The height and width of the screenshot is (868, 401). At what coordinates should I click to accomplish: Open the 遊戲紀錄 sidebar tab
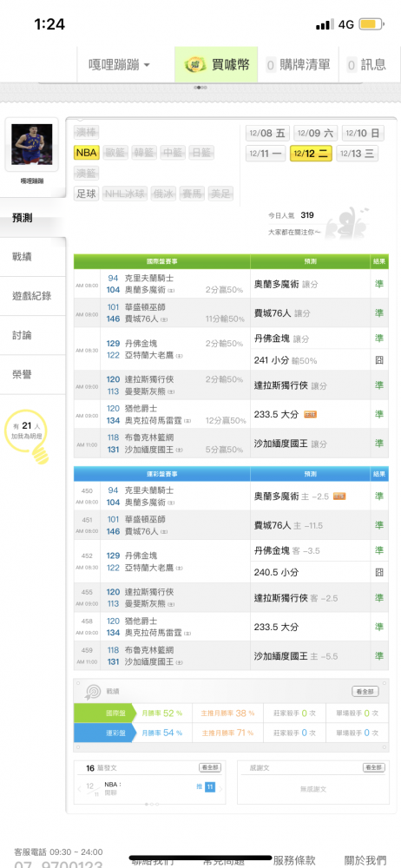pos(32,296)
